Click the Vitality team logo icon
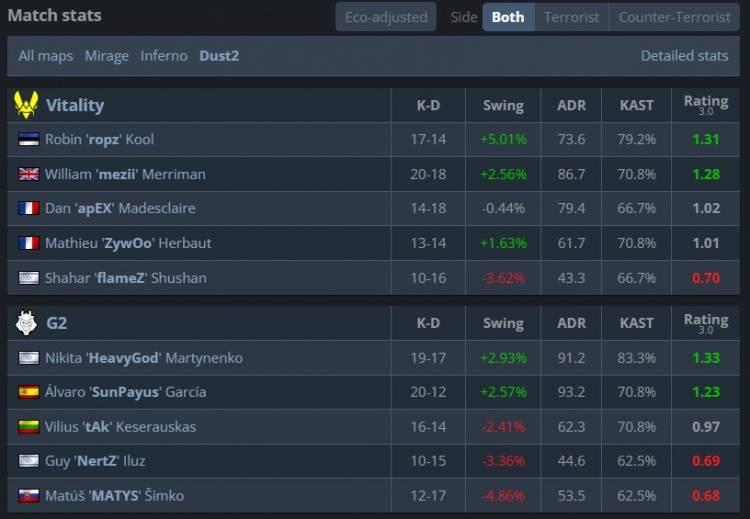The width and height of the screenshot is (750, 519). [x=26, y=105]
